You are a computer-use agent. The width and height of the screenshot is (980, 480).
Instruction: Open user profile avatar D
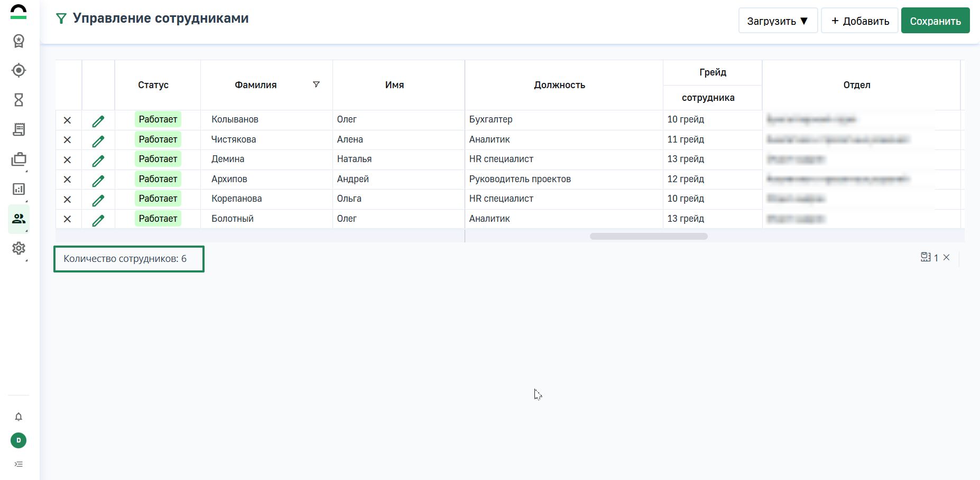pyautogui.click(x=19, y=440)
